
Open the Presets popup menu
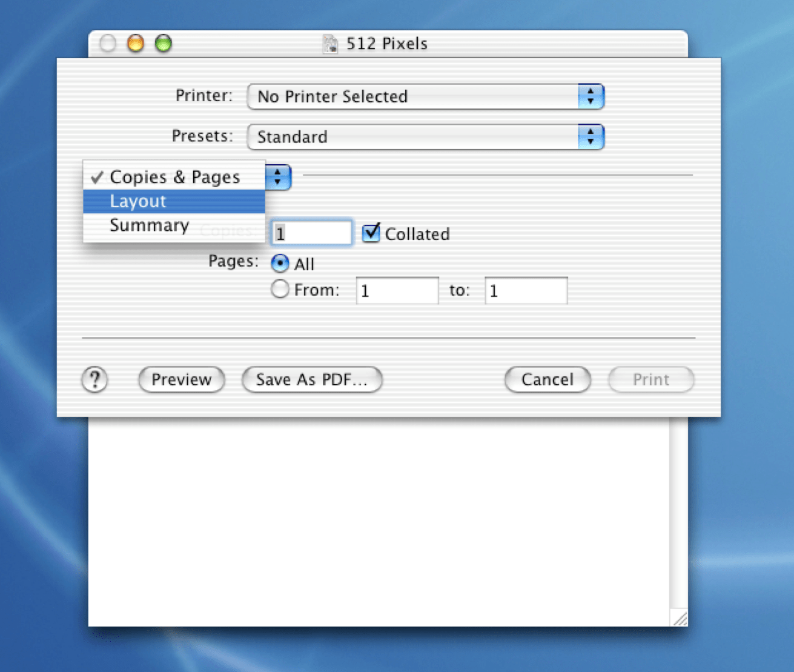tap(426, 137)
